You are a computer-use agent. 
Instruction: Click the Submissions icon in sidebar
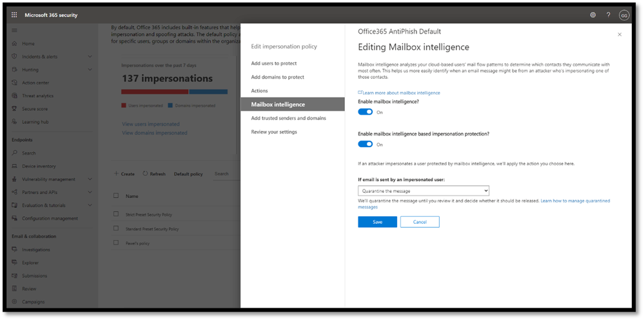click(x=14, y=276)
